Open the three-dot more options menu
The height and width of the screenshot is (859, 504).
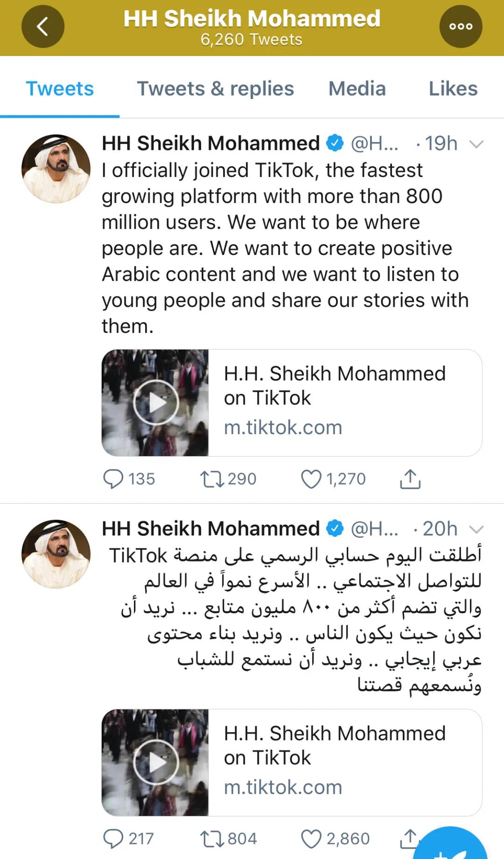tap(461, 27)
